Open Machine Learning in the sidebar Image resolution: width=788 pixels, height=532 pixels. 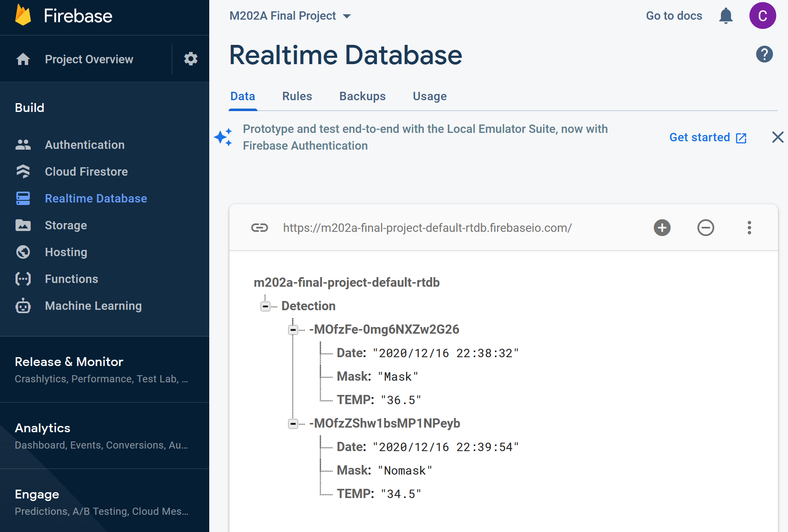tap(93, 306)
